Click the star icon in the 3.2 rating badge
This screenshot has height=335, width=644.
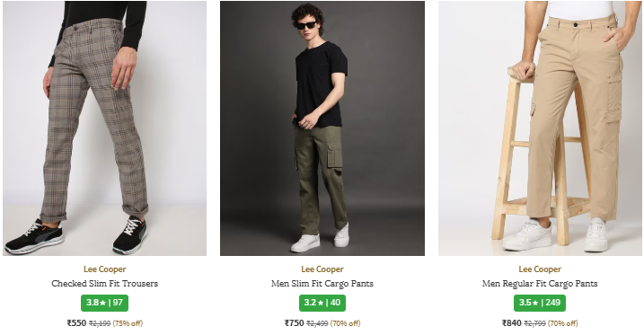click(321, 303)
